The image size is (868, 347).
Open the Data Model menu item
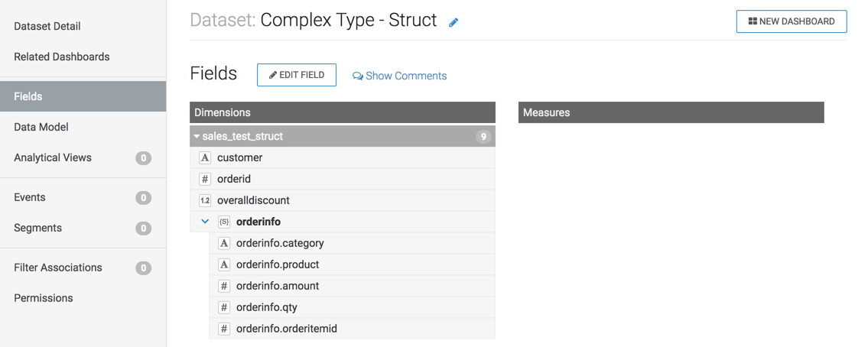coord(41,127)
